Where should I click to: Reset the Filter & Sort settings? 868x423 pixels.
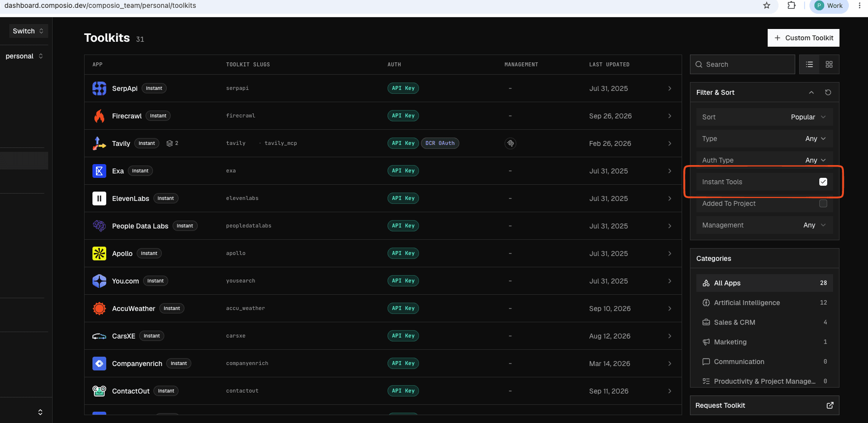point(828,92)
